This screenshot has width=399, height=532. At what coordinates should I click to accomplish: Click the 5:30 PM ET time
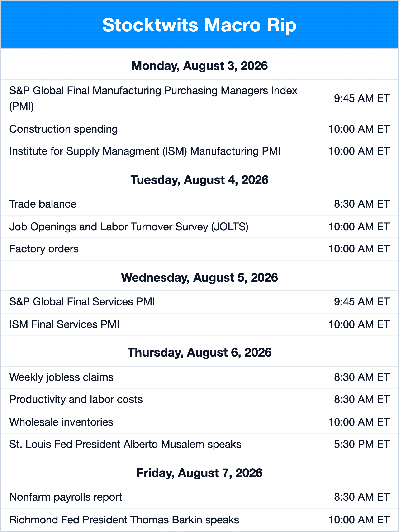point(361,444)
